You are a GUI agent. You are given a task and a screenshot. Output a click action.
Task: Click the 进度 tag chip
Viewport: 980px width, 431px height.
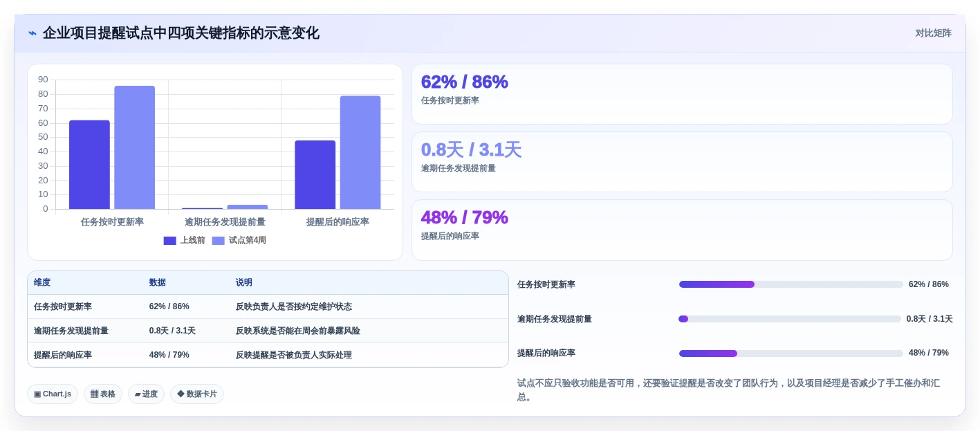pyautogui.click(x=146, y=394)
